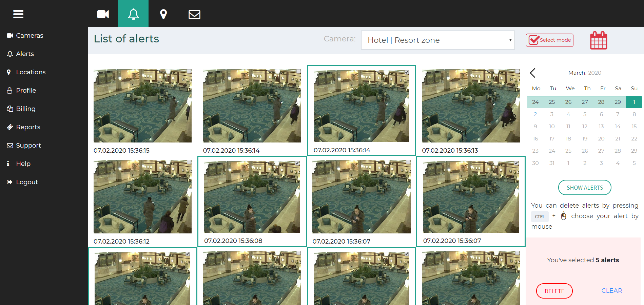The image size is (644, 305).
Task: Open Alerts in the sidebar
Action: coord(20,54)
